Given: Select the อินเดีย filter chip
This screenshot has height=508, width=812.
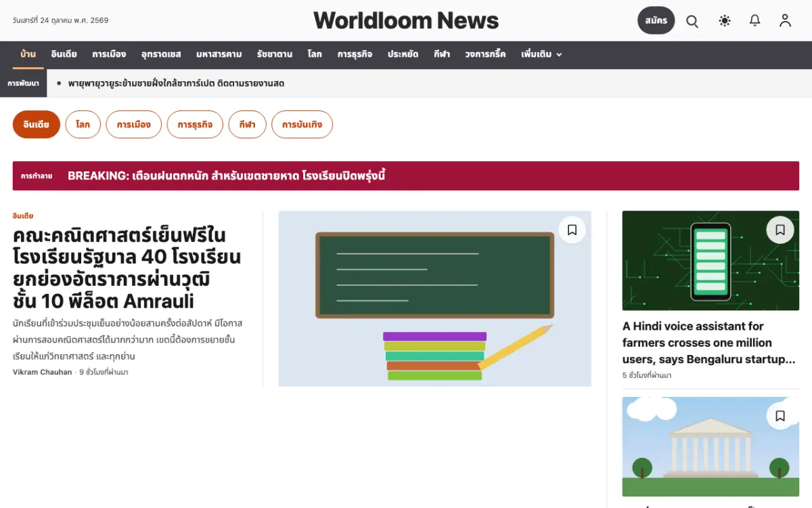Looking at the screenshot, I should click(37, 125).
